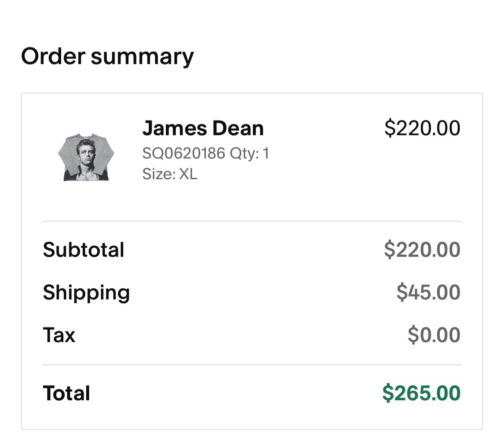Open the James Dean product title
The image size is (504, 443).
click(x=203, y=128)
